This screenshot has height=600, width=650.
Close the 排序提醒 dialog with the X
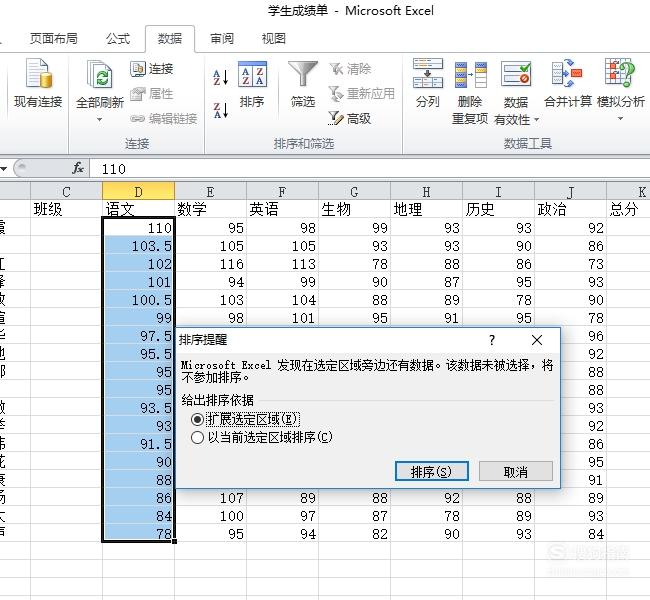point(537,340)
